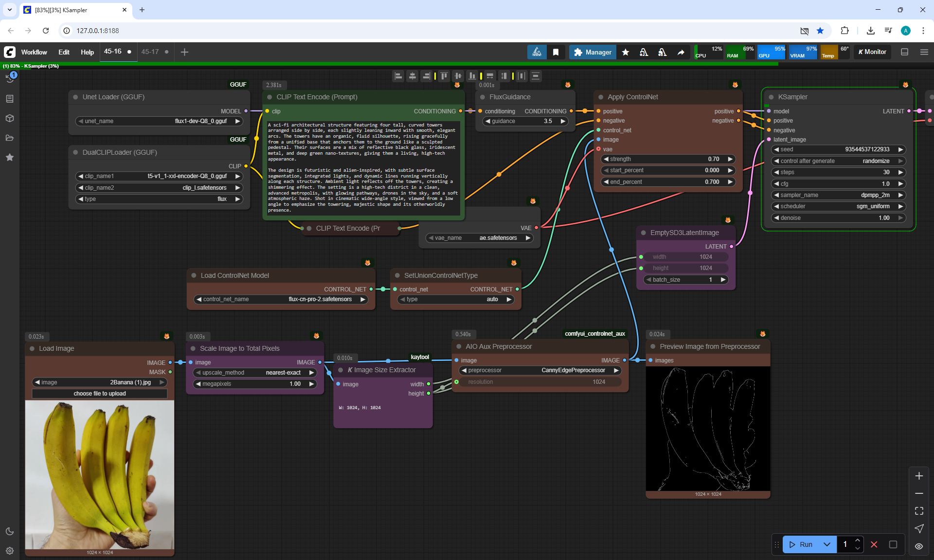Image resolution: width=934 pixels, height=560 pixels.
Task: Open the workflows folder sidebar icon
Action: pos(10,138)
